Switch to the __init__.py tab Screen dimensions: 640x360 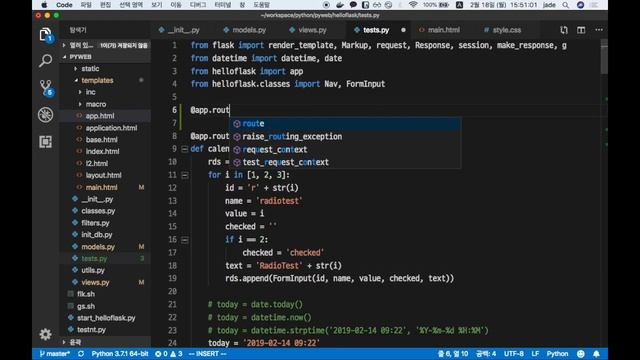click(184, 30)
